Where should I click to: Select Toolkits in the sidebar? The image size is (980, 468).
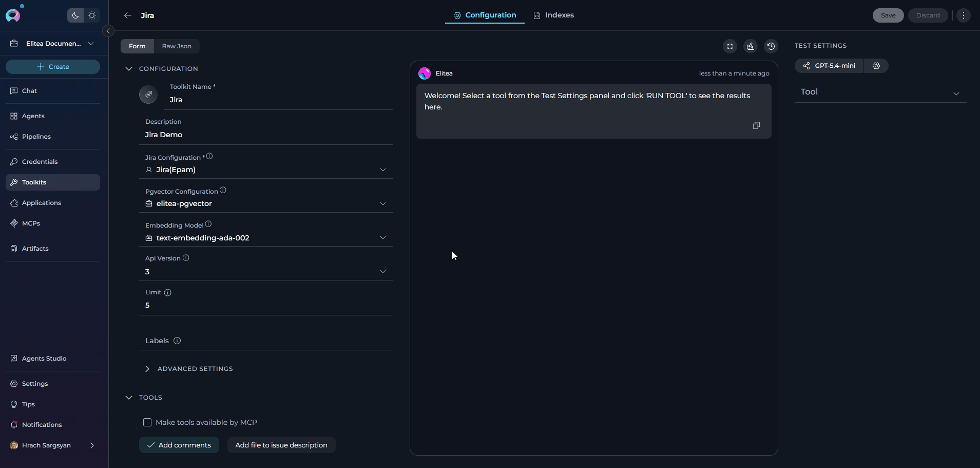coord(53,182)
